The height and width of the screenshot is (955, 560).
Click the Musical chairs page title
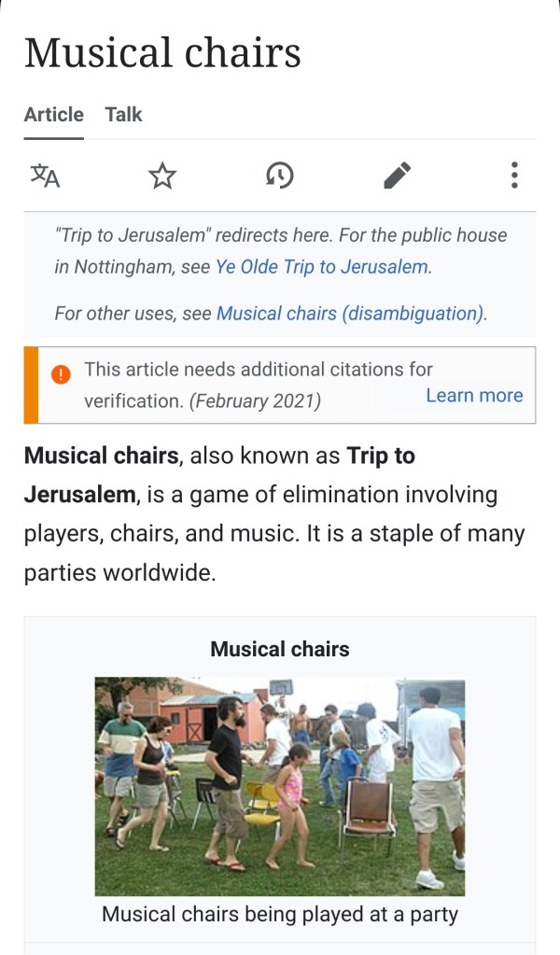coord(162,52)
